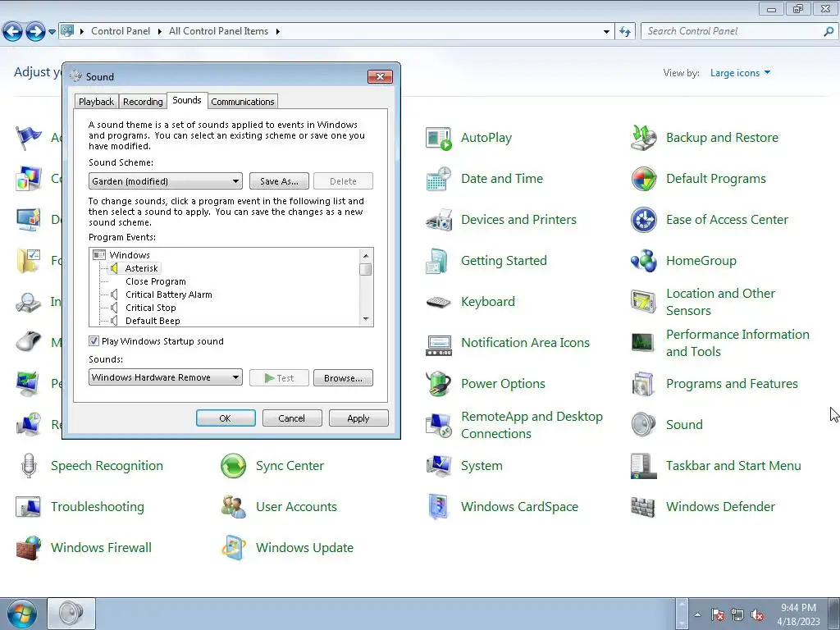
Task: Click OK in the Sound dialog
Action: click(226, 418)
